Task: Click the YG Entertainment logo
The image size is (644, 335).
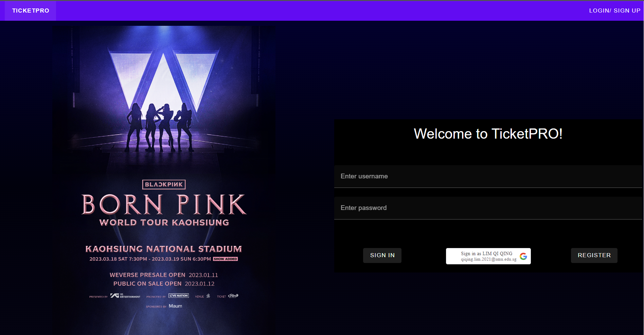Action: tap(125, 296)
